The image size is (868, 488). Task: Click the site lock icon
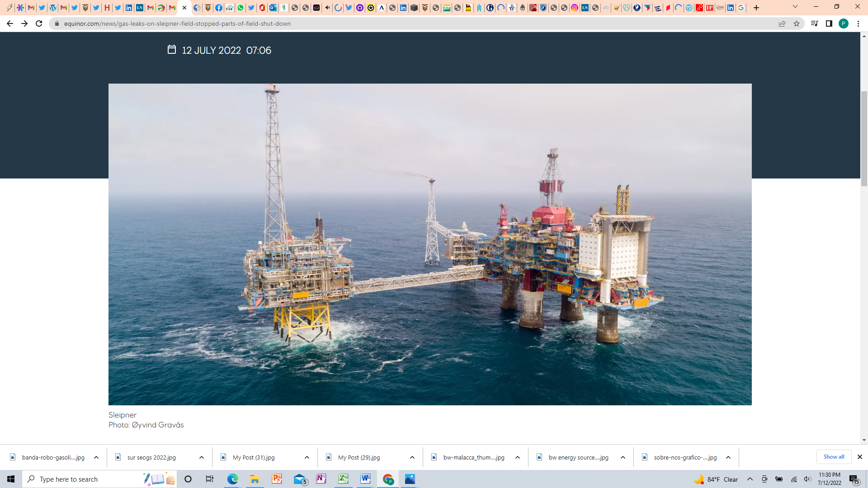point(57,23)
